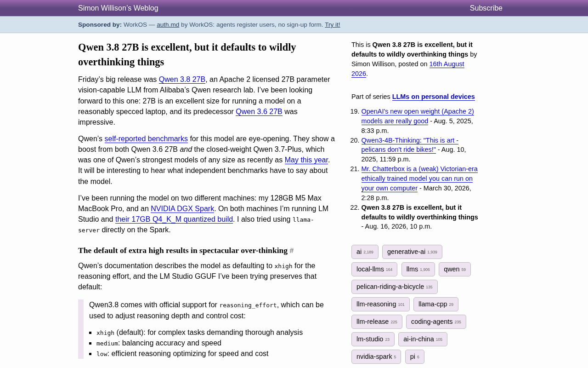588x368 pixels.
Task: Select the 'ai-in-china' tag
Action: click(x=423, y=339)
